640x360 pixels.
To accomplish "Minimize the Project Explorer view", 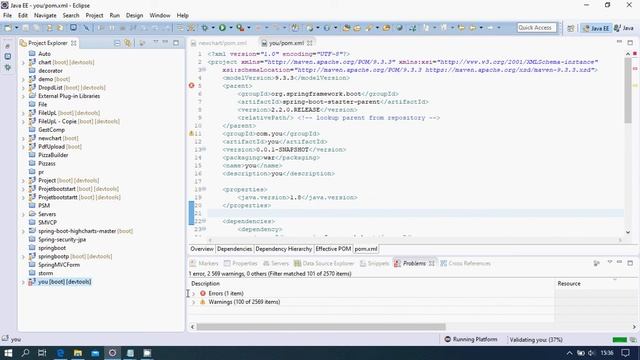I will [x=165, y=42].
